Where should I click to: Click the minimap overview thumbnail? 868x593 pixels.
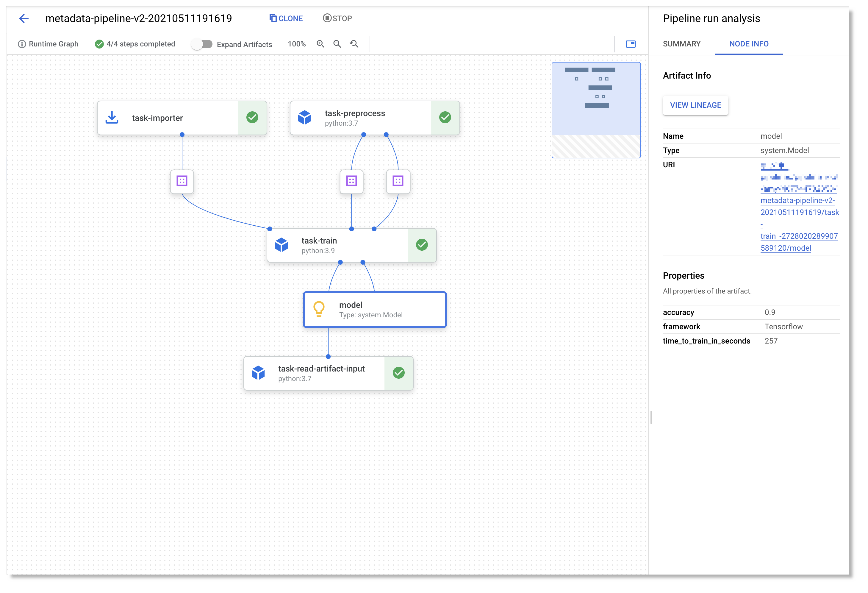596,110
